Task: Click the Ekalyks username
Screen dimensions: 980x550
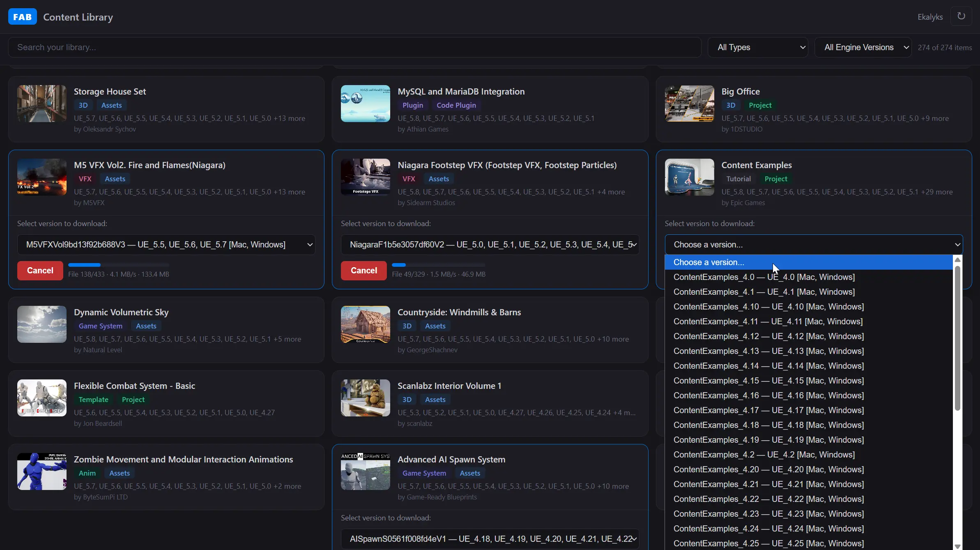Action: click(x=930, y=17)
